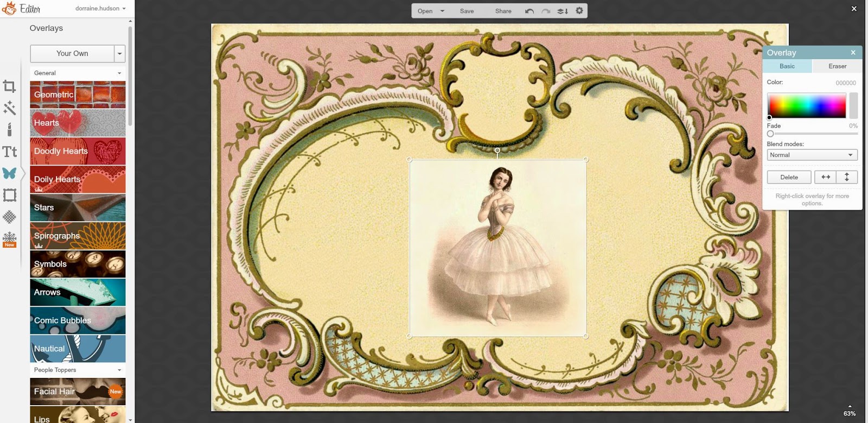Viewport: 868px width, 423px height.
Task: Click the overlay rotation handle
Action: pos(497,150)
